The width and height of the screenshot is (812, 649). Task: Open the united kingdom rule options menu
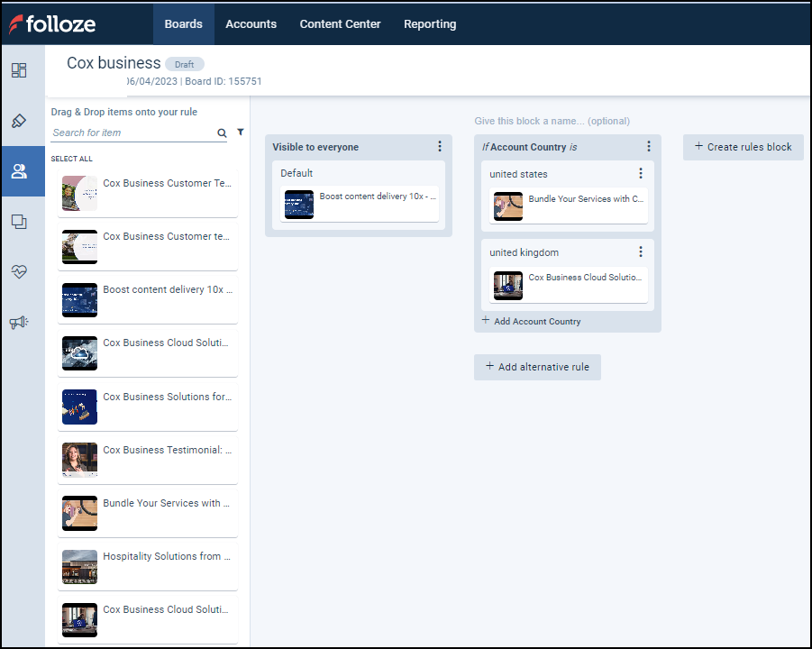click(641, 251)
